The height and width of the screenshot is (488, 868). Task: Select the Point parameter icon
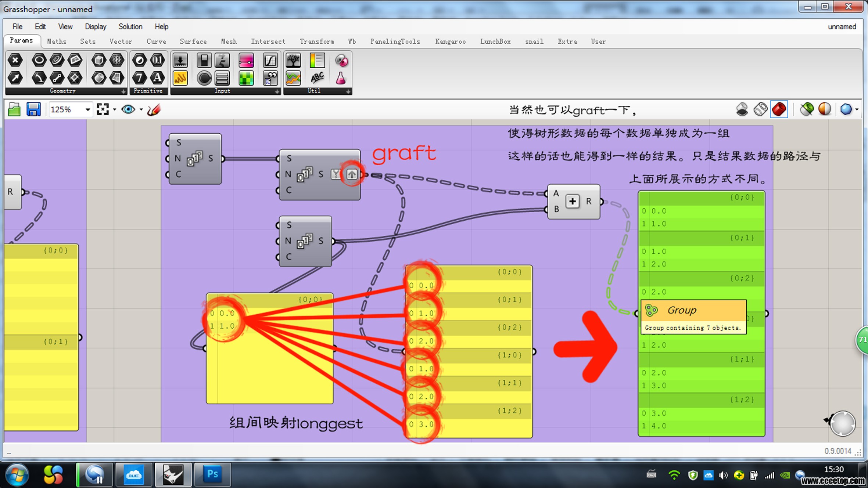[15, 60]
